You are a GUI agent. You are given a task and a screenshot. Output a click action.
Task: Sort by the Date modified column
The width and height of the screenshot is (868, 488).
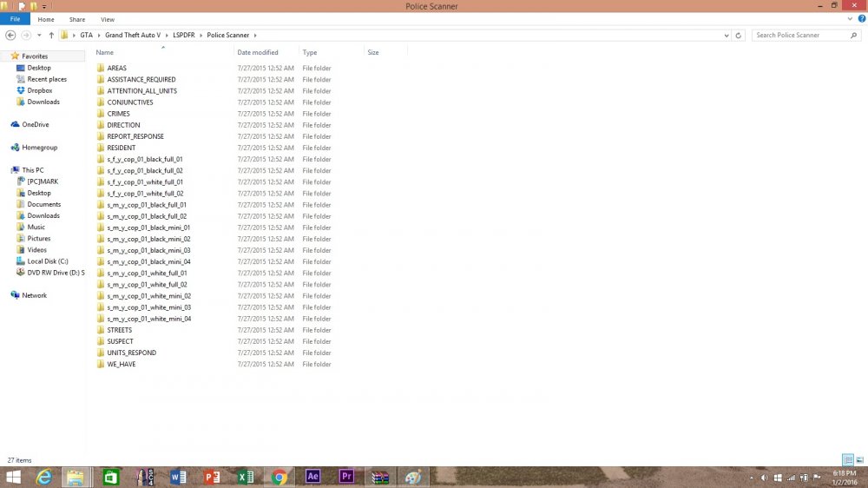pyautogui.click(x=258, y=52)
